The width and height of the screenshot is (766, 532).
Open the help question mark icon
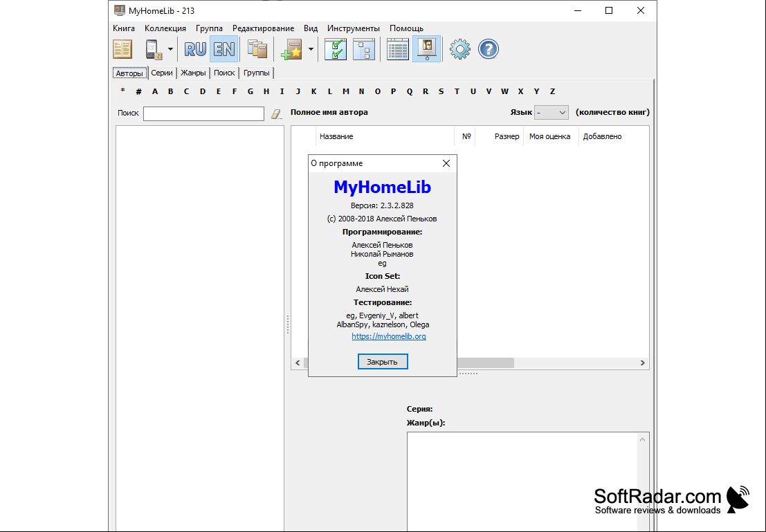pyautogui.click(x=488, y=49)
